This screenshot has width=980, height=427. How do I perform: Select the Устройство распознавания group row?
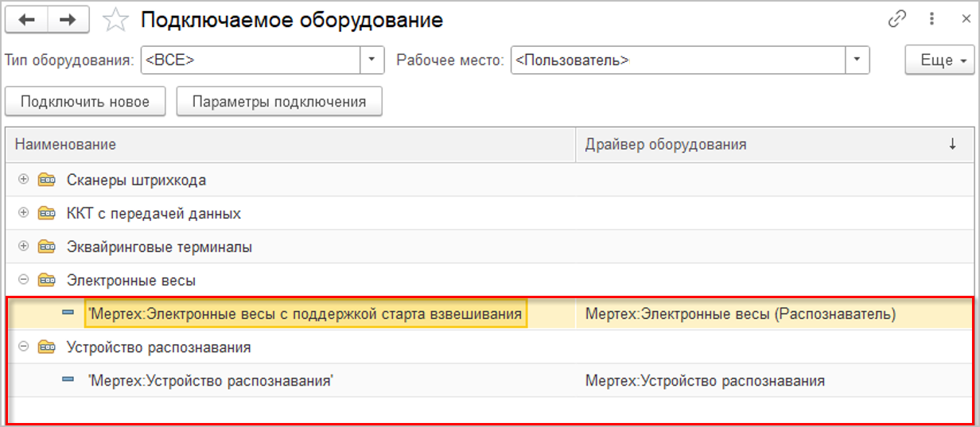click(490, 347)
